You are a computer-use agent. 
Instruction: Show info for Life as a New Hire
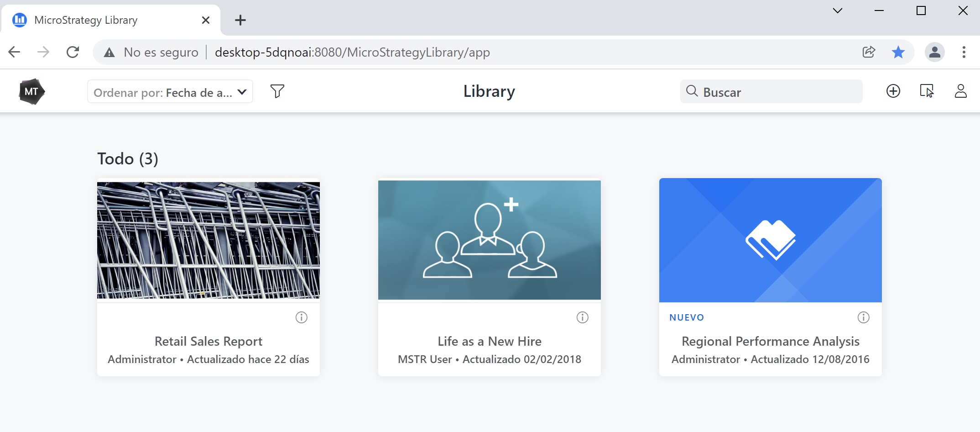pyautogui.click(x=583, y=317)
